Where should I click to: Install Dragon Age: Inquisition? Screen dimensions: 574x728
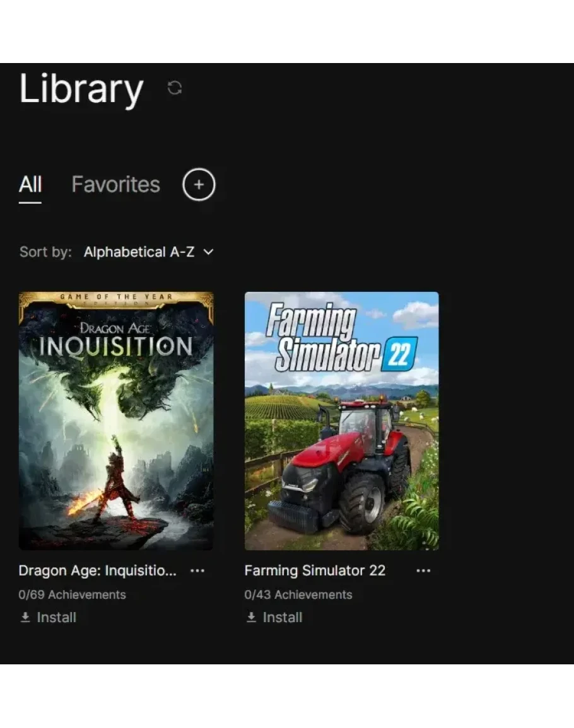pyautogui.click(x=49, y=617)
